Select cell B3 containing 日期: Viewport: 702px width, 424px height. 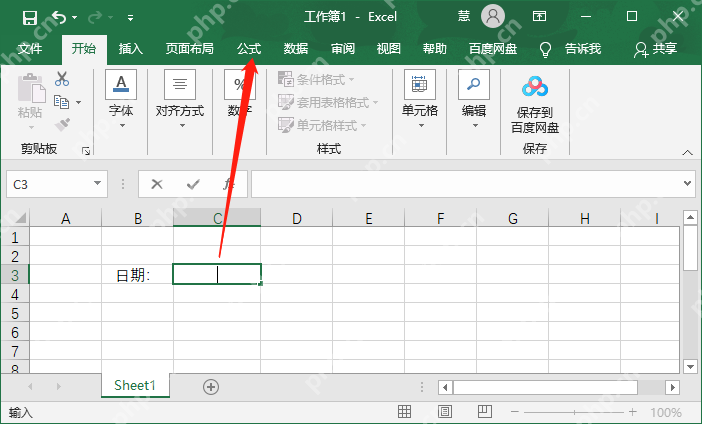[137, 275]
